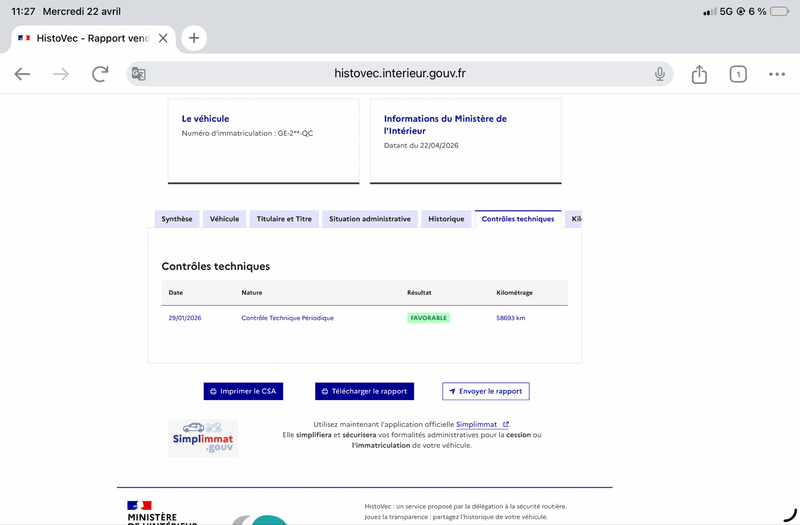Tap the browser back arrow
Screen dimensions: 800x525
[22, 74]
